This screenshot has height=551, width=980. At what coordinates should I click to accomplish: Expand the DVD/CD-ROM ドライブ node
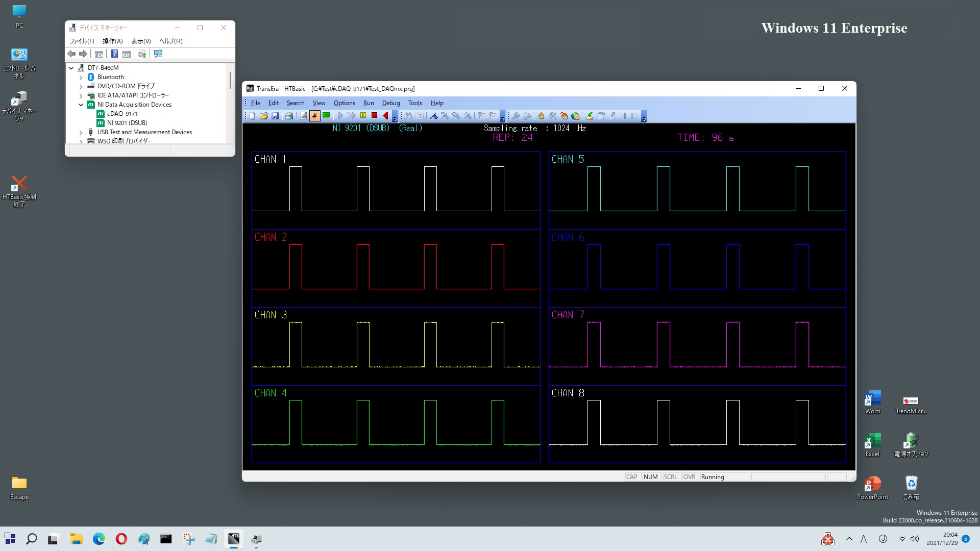81,86
